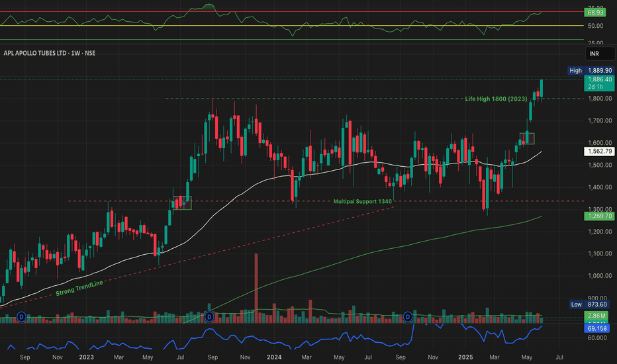Open the dividend marker near September 2024

pos(408,316)
